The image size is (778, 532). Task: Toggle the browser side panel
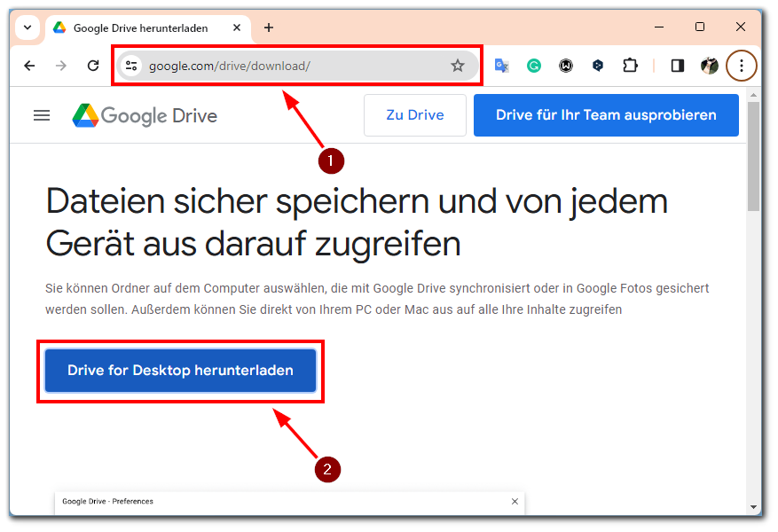[677, 66]
